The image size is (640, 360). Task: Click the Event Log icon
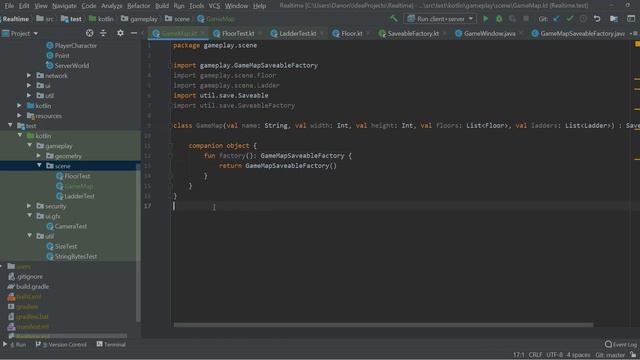(608, 344)
